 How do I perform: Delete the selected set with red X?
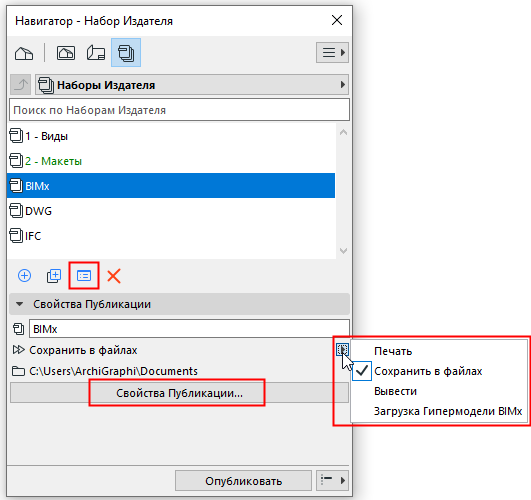(114, 276)
